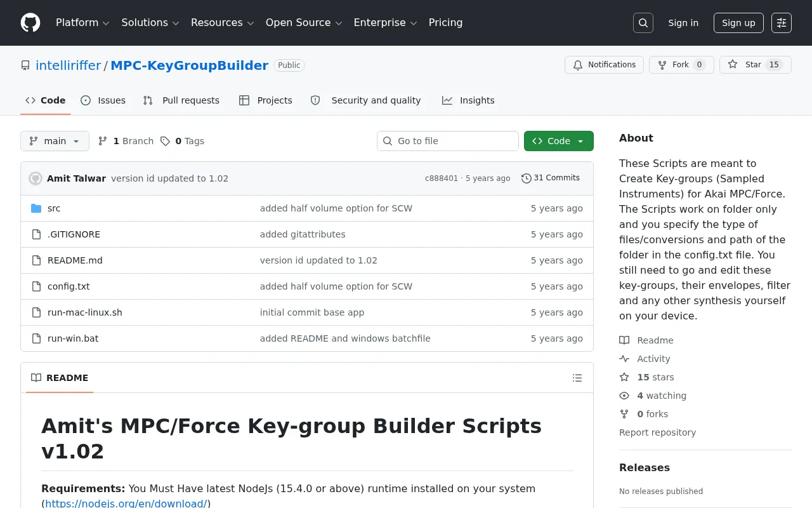Image resolution: width=812 pixels, height=508 pixels.
Task: Click Report repository link
Action: coord(657,432)
